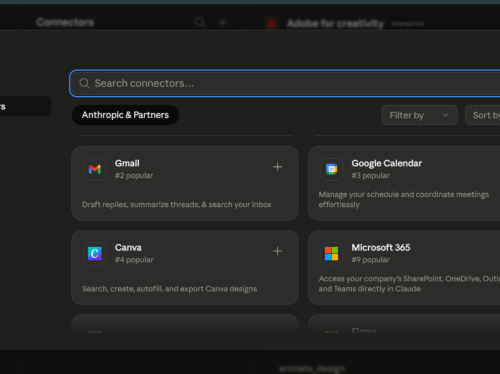
Task: Open the Sort by dropdown
Action: coord(483,115)
